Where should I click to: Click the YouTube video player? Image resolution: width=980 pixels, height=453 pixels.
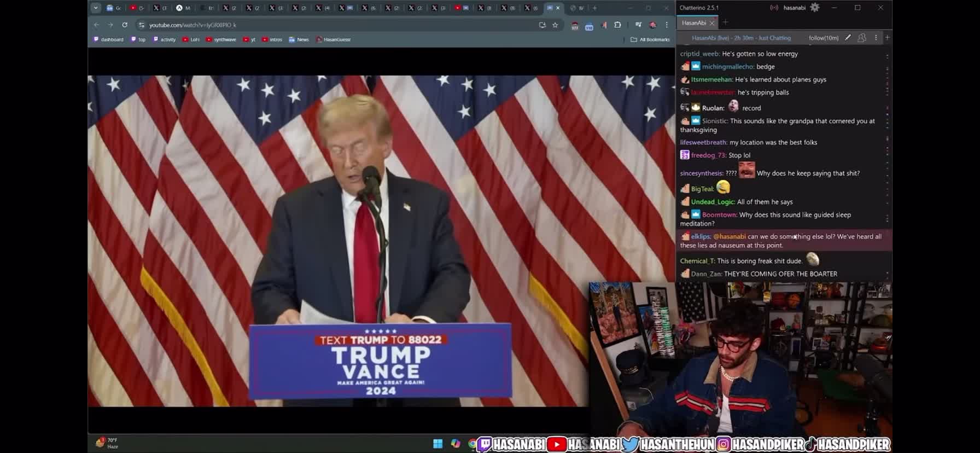(338, 241)
